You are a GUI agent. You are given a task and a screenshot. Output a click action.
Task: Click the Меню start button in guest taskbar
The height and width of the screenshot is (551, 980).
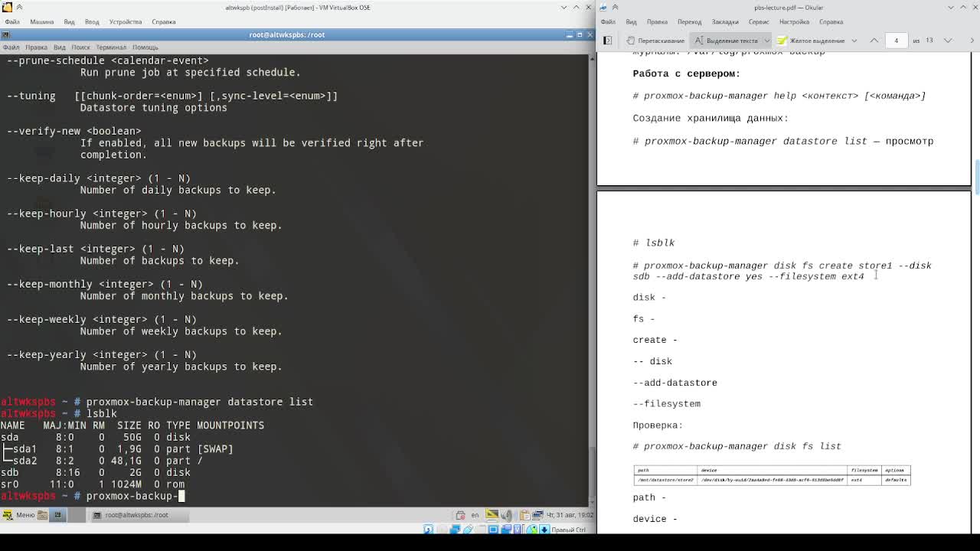click(x=20, y=515)
